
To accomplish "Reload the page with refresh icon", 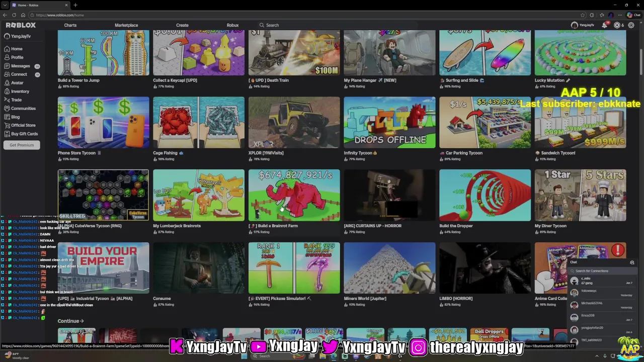I will (x=15, y=15).
